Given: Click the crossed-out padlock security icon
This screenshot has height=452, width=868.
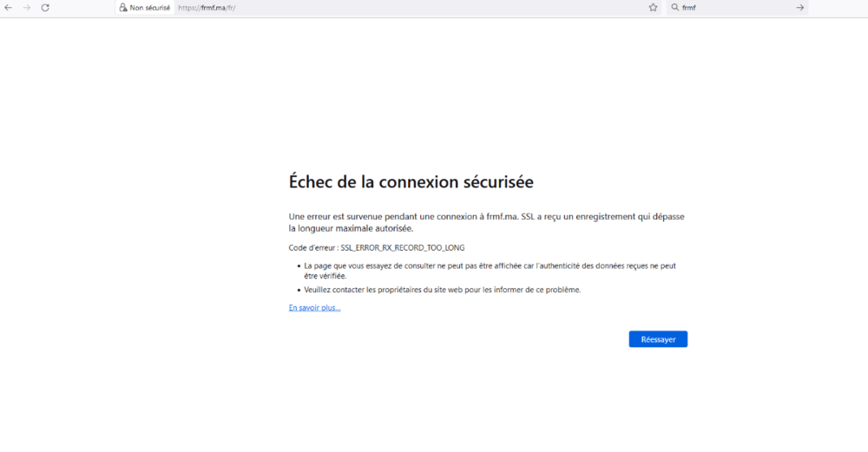Looking at the screenshot, I should (123, 8).
